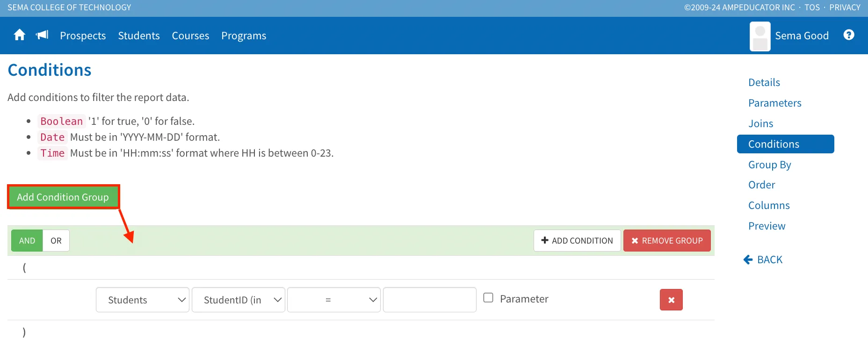Click the back arrow icon
The height and width of the screenshot is (360, 868).
click(x=748, y=260)
